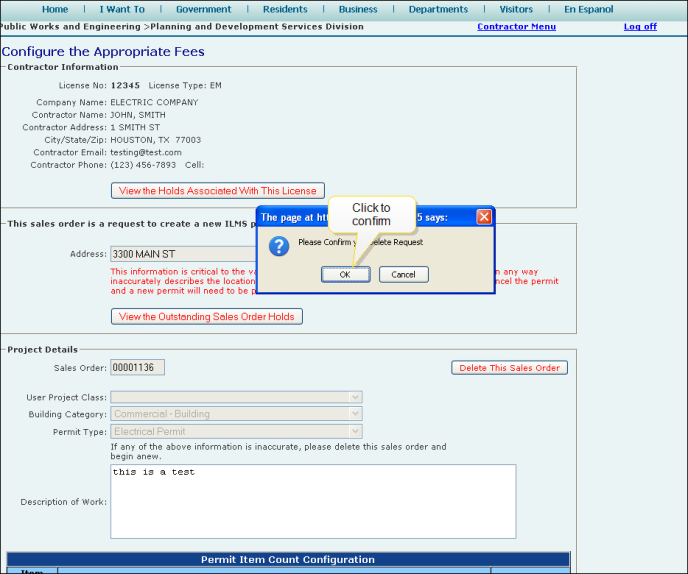Open the Departments menu
This screenshot has height=574, width=688.
tap(438, 9)
